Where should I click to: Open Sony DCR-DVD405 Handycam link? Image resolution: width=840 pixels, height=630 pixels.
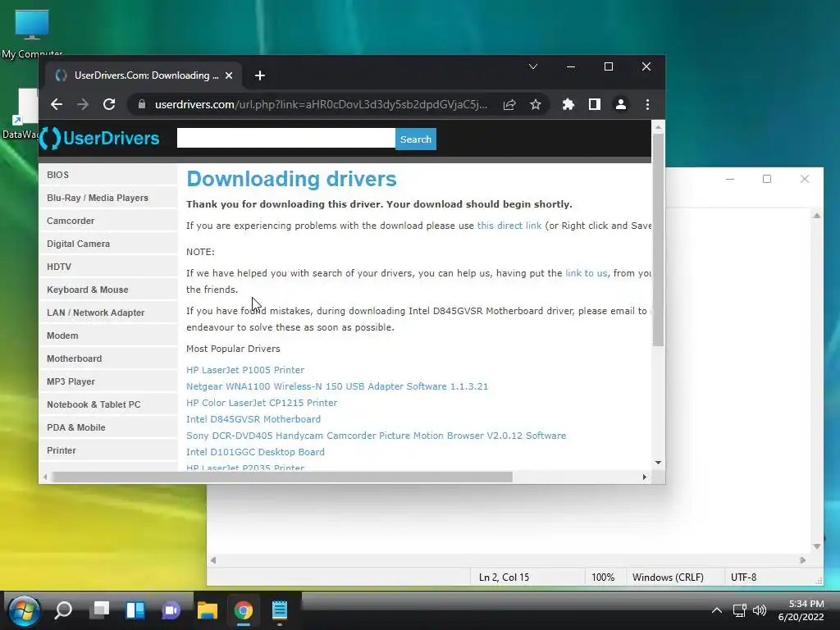coord(376,436)
